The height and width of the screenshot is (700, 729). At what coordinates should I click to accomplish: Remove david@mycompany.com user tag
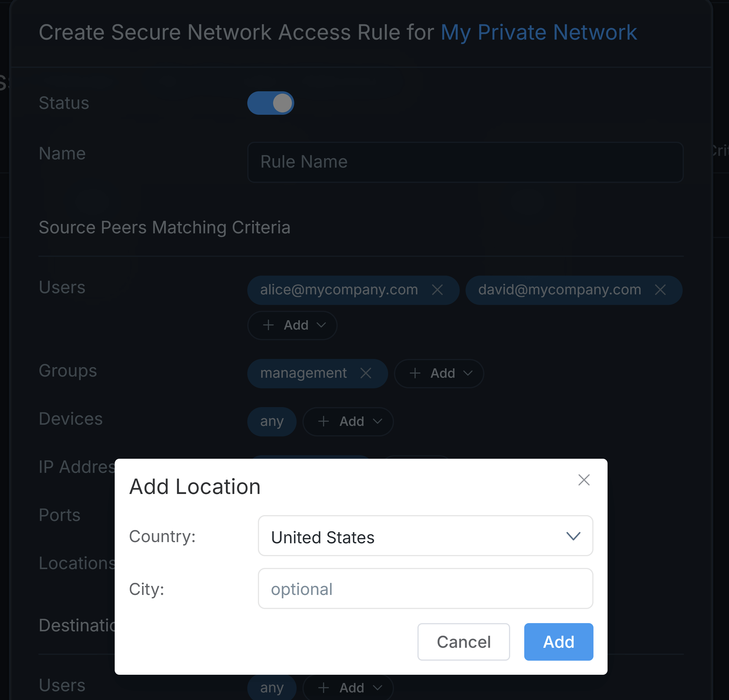[660, 290]
